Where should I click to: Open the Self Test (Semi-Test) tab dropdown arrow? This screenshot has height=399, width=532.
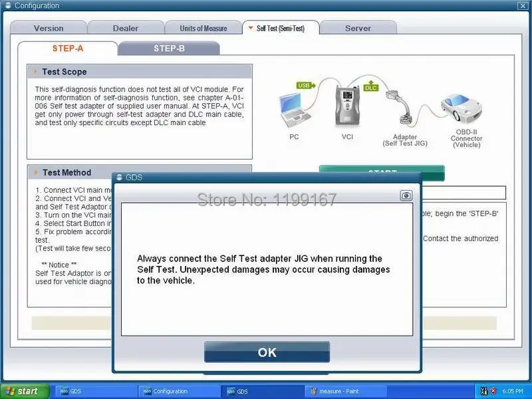(251, 28)
